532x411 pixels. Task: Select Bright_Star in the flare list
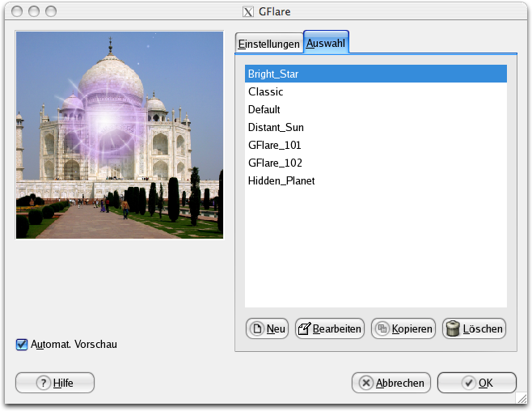[x=375, y=74]
